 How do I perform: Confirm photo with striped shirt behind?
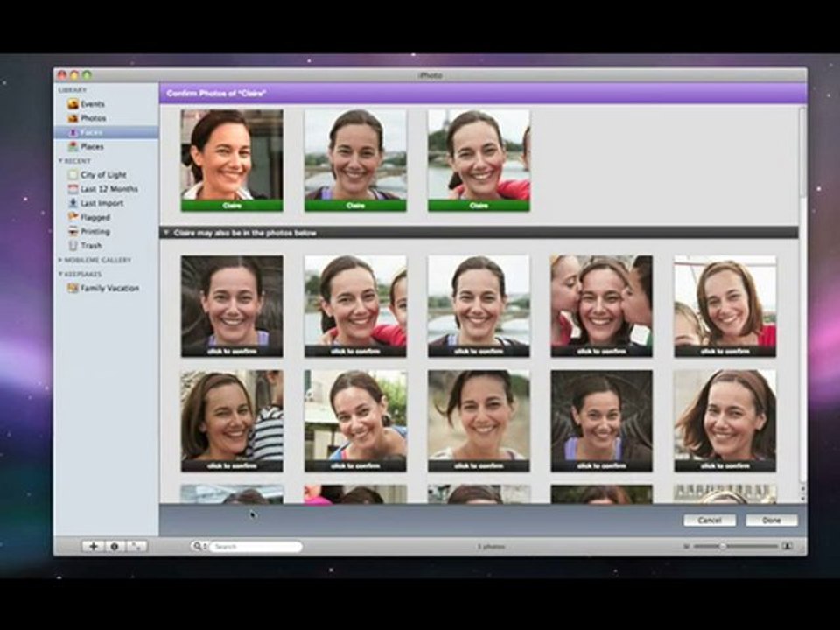coord(232,421)
